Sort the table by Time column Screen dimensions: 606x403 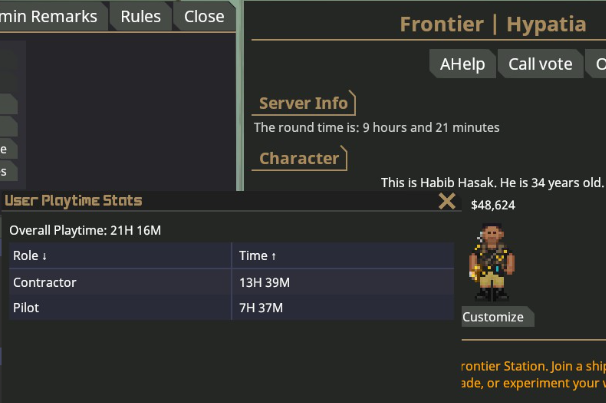[x=343, y=256]
